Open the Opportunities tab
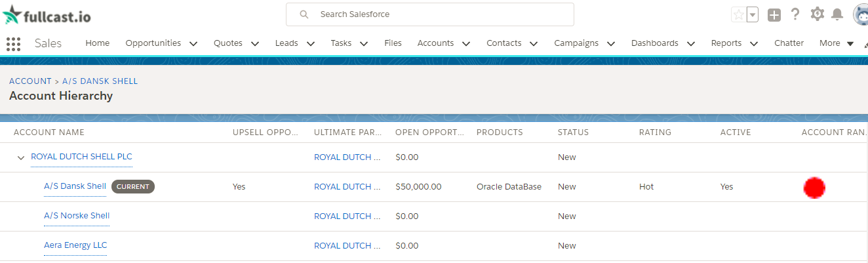 tap(153, 43)
